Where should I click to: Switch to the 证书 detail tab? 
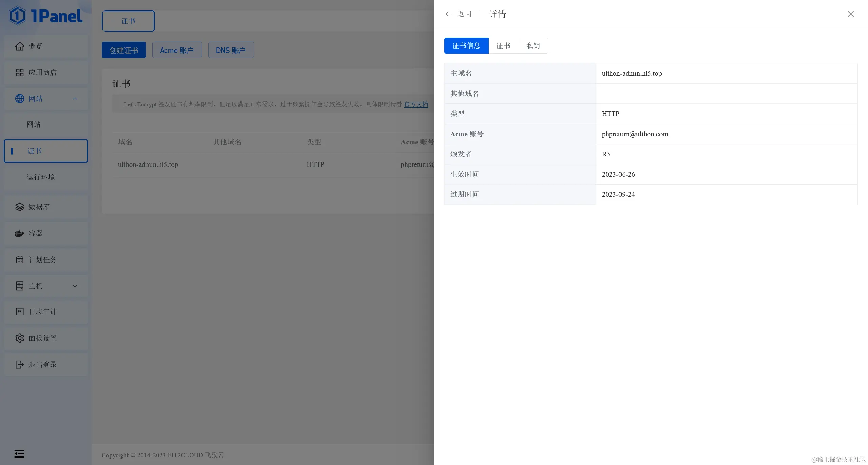click(503, 46)
